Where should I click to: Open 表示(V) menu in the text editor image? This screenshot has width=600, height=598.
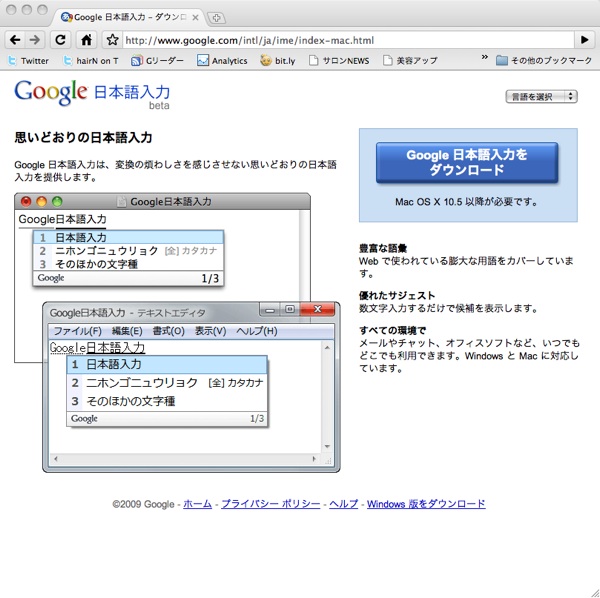[x=210, y=331]
